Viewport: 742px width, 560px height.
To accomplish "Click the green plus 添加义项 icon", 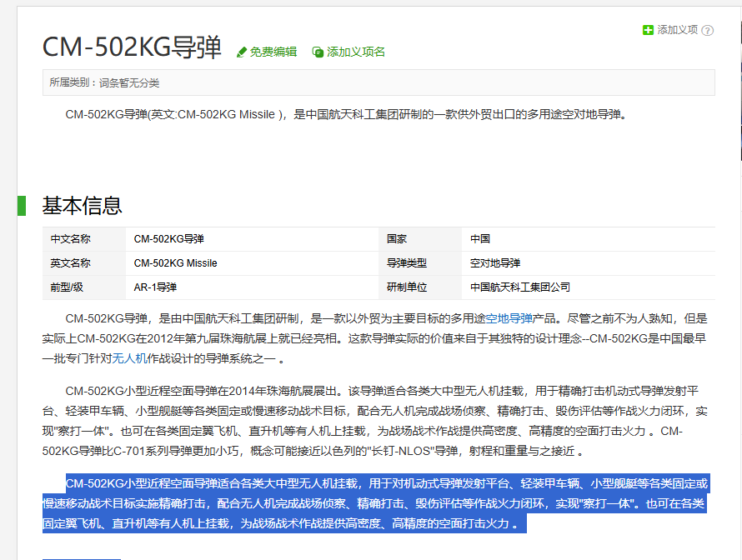I will (x=648, y=30).
